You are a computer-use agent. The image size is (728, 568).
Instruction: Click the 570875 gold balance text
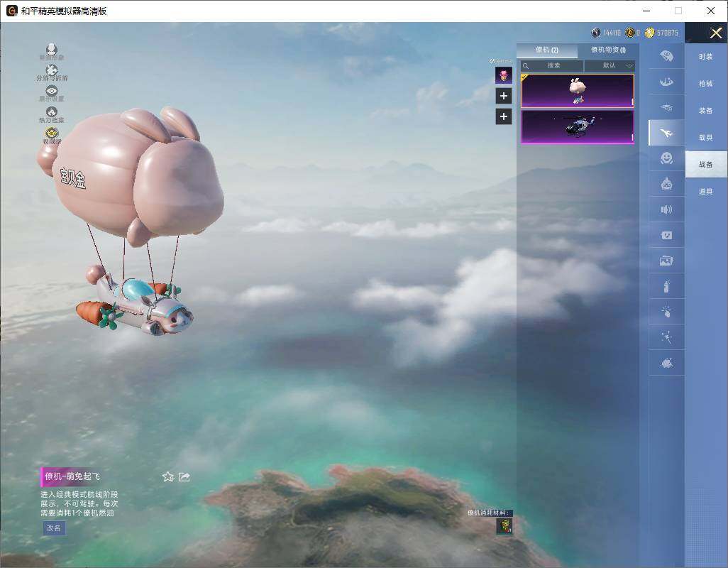click(x=667, y=33)
